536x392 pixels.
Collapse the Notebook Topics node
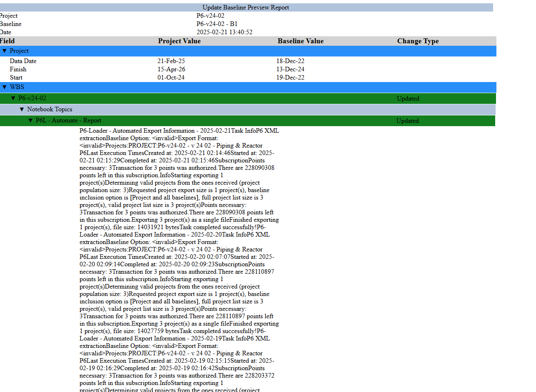(x=22, y=109)
